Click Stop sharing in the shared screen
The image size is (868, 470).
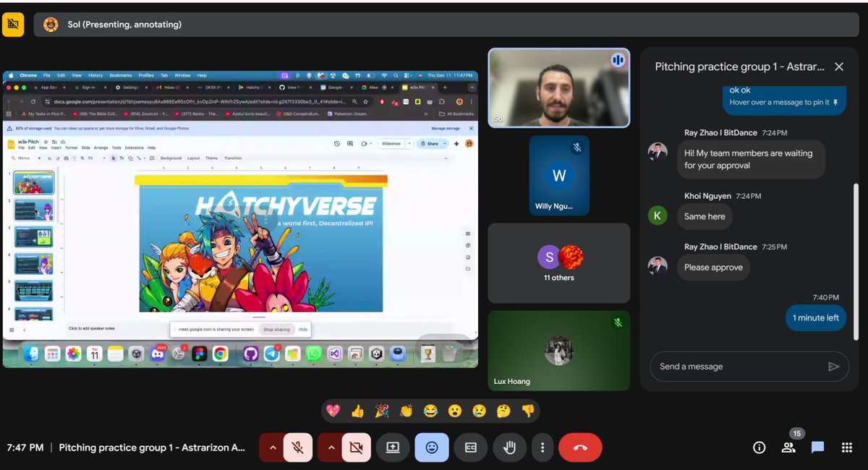tap(276, 329)
